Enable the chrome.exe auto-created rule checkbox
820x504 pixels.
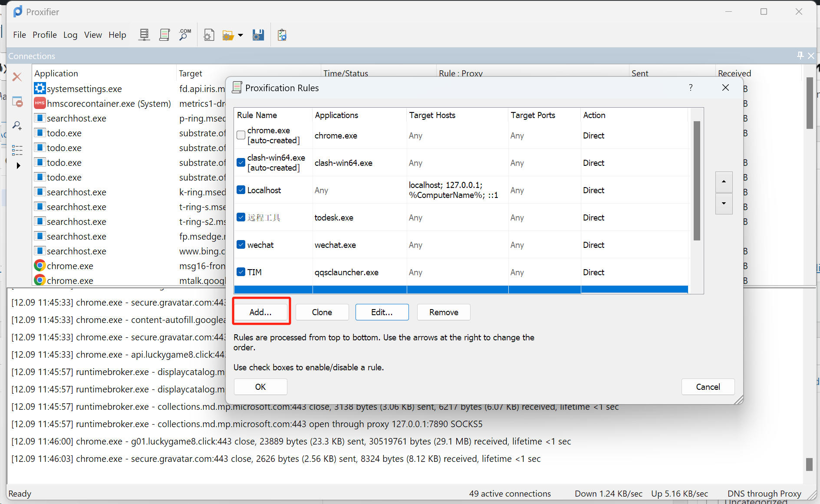241,135
